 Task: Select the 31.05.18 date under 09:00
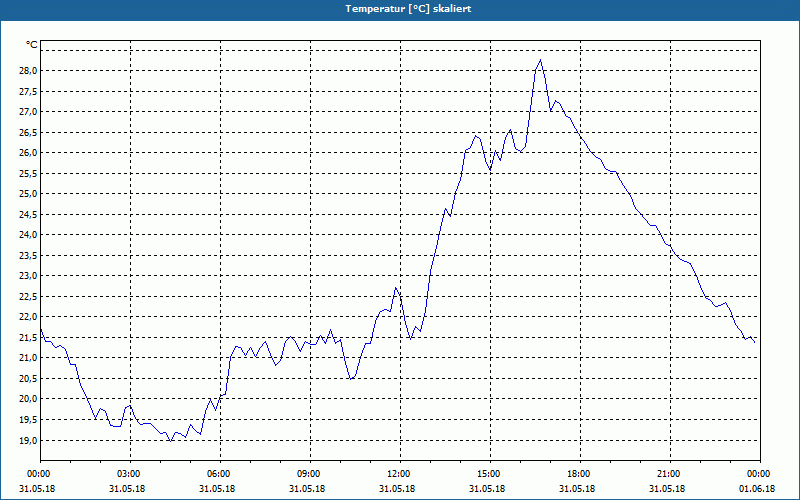click(x=307, y=488)
